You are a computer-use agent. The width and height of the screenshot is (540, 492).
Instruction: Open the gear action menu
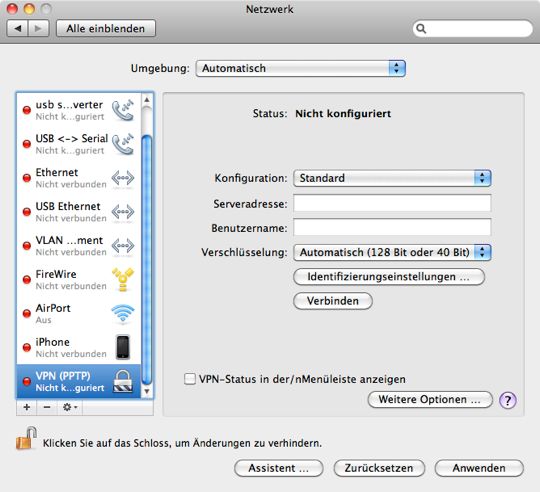tap(70, 407)
